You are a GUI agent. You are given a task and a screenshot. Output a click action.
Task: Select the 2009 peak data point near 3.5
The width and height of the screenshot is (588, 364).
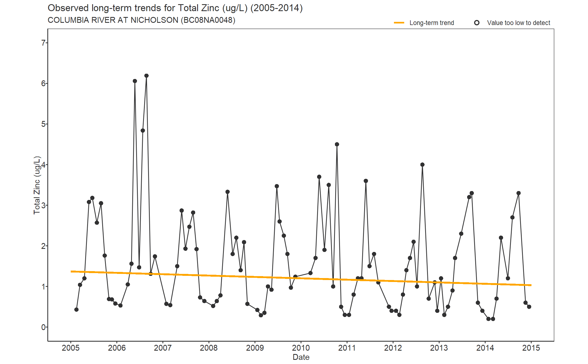click(x=276, y=186)
